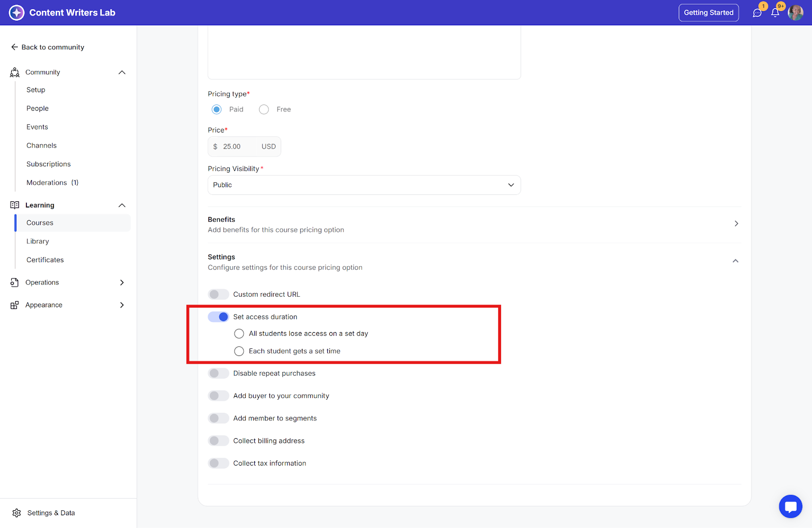Click the Community label in sidebar

click(43, 73)
